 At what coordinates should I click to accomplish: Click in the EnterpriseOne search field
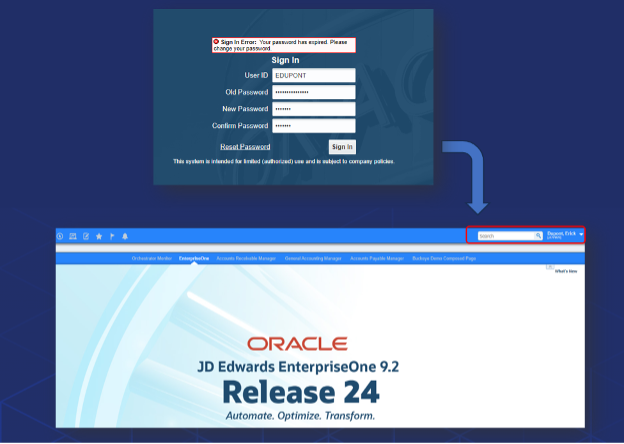(x=506, y=236)
